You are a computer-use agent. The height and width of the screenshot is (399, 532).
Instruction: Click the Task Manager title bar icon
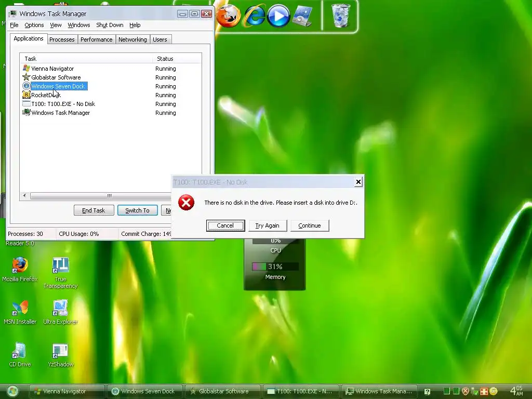(x=12, y=14)
